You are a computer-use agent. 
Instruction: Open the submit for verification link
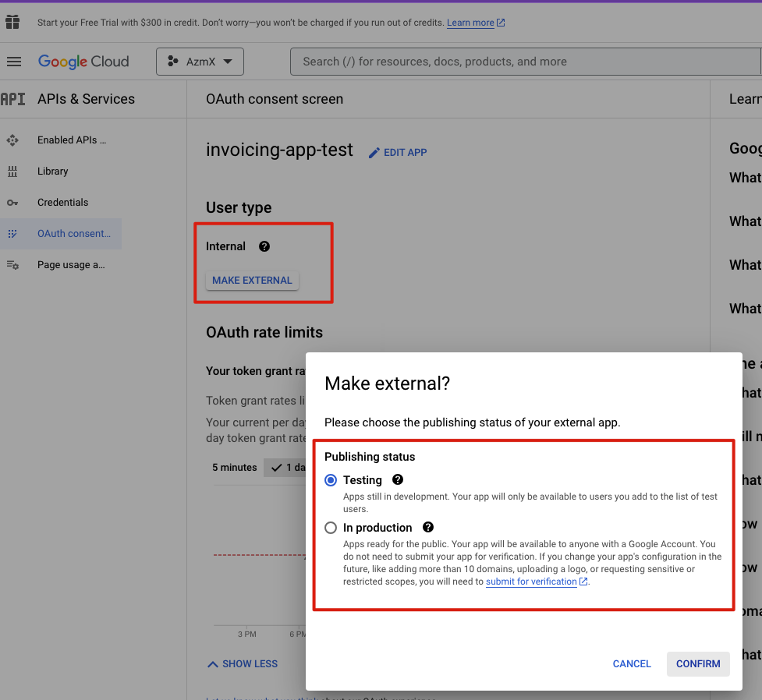pyautogui.click(x=531, y=582)
